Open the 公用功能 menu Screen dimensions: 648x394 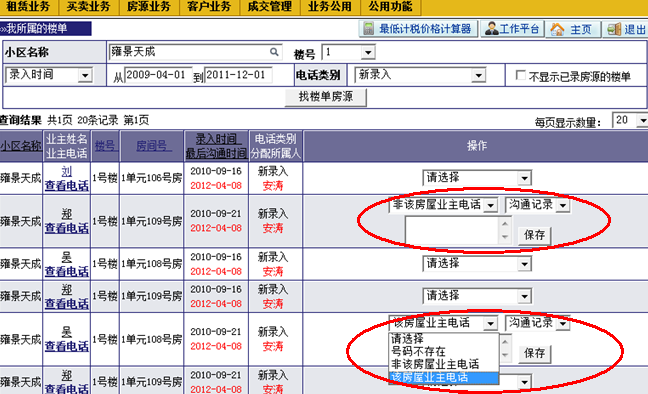(x=391, y=7)
